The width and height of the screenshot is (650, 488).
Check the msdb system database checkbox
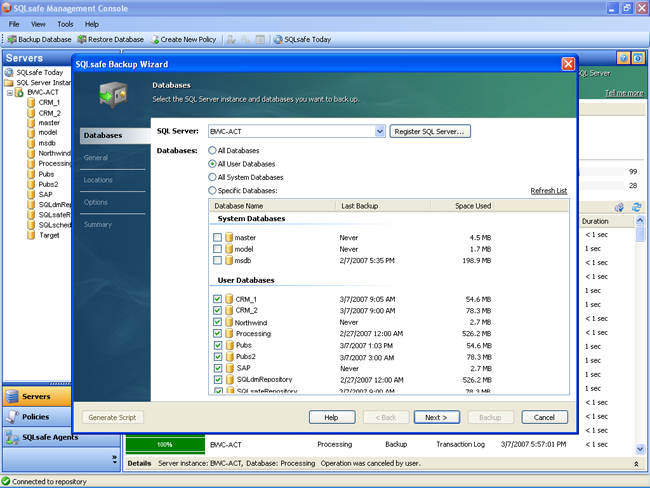coord(217,260)
